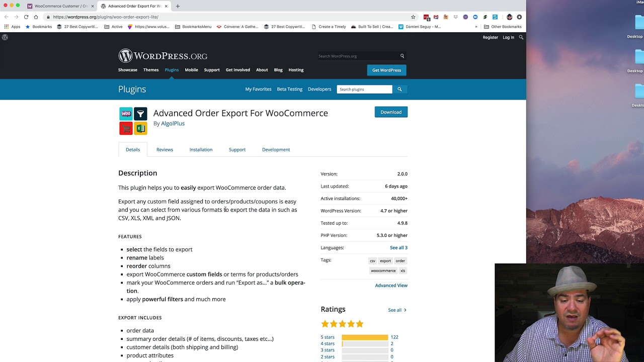Click the xls tag
The image size is (644, 362).
[x=403, y=270]
